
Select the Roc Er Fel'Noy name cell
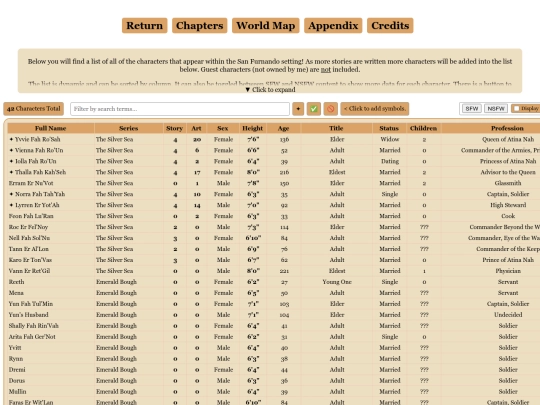click(51, 227)
